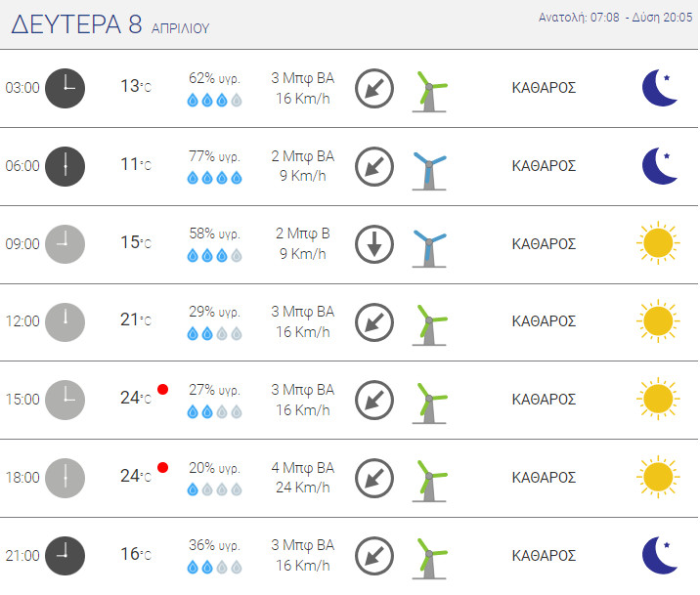Click the 03:00 clock icon
This screenshot has width=700, height=595.
coord(66,88)
